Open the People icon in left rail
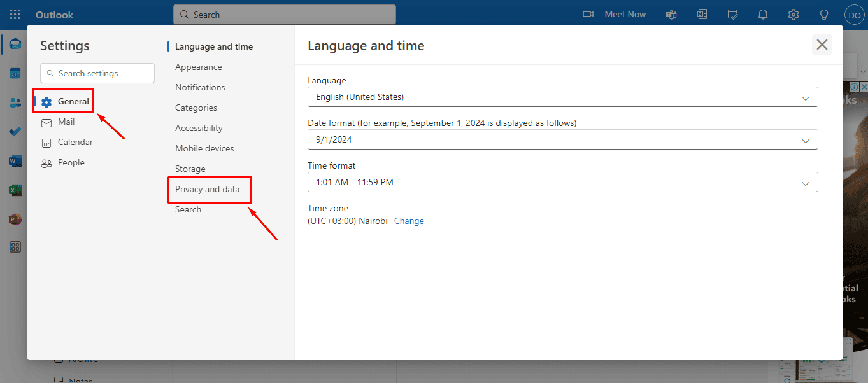The width and height of the screenshot is (868, 383). click(15, 102)
